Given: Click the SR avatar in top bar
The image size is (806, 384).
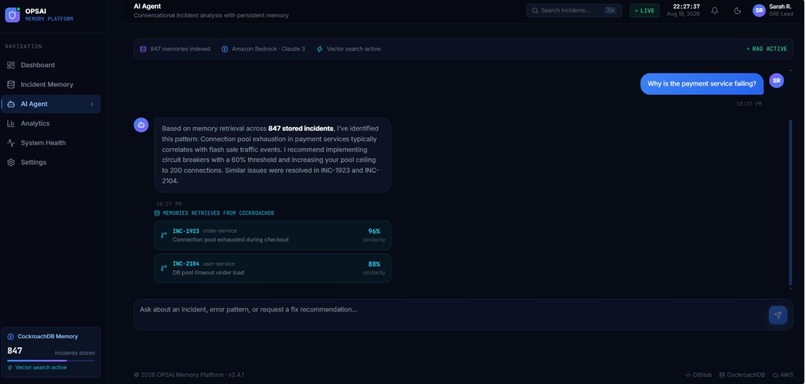Looking at the screenshot, I should [759, 10].
